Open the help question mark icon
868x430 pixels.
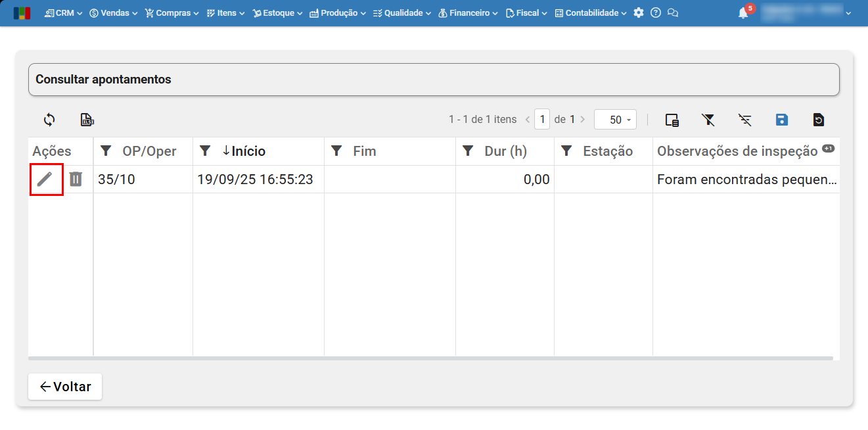coord(656,13)
